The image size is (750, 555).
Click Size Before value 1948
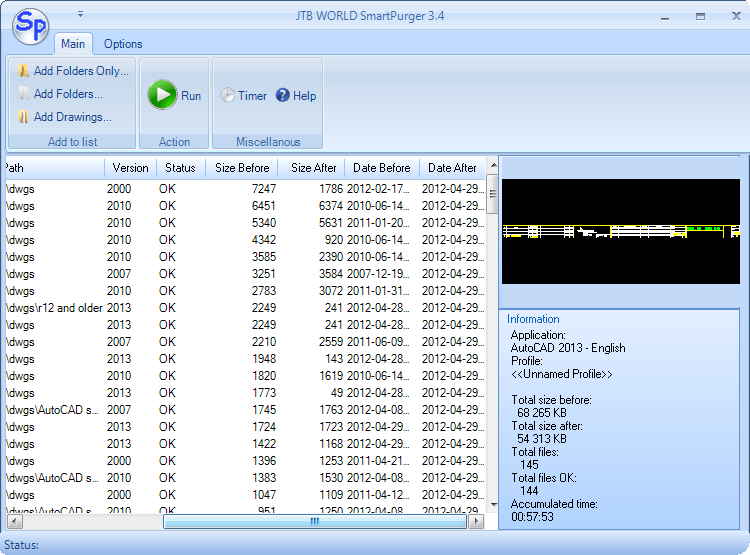[x=264, y=359]
